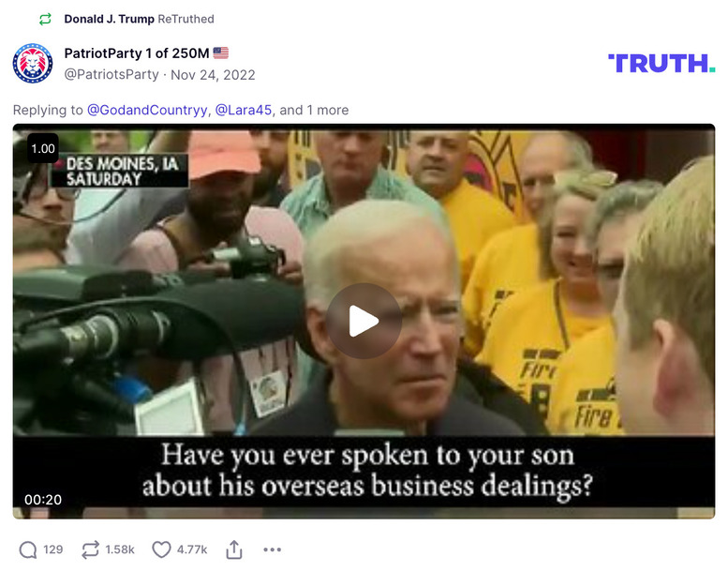Open the Donald J. Trump profile link
The image size is (728, 572).
tap(109, 19)
